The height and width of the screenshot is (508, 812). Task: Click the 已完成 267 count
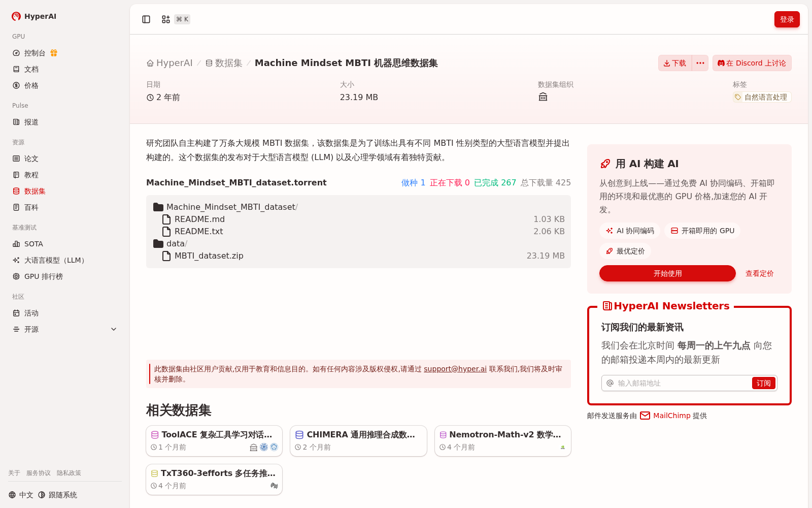[x=495, y=182]
